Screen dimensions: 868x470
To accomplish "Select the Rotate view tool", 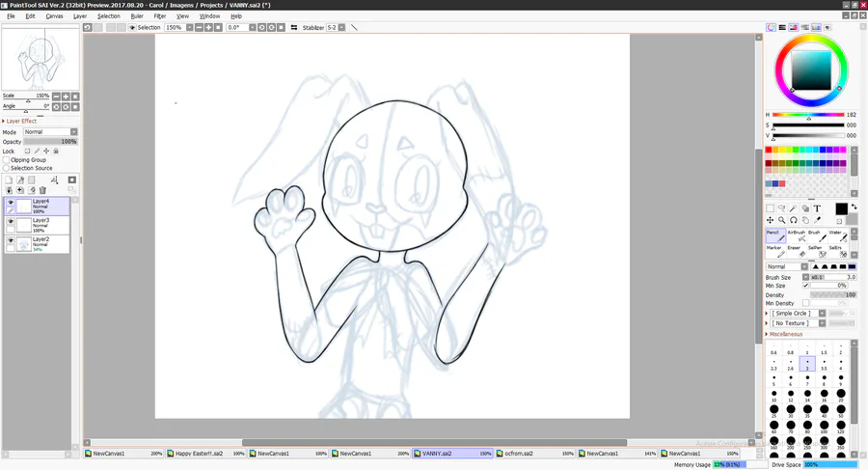I will pos(794,220).
